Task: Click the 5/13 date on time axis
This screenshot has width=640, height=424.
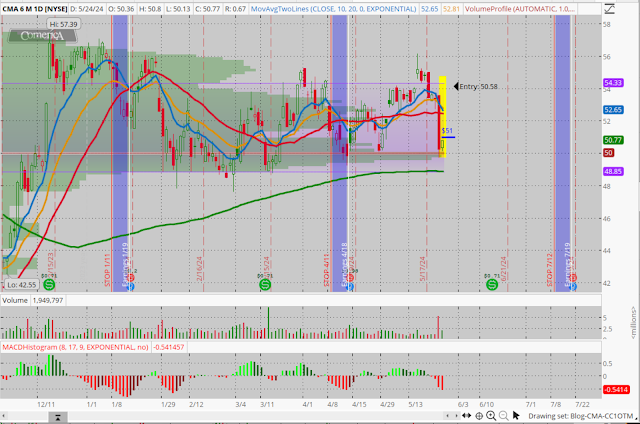Action: (x=416, y=404)
